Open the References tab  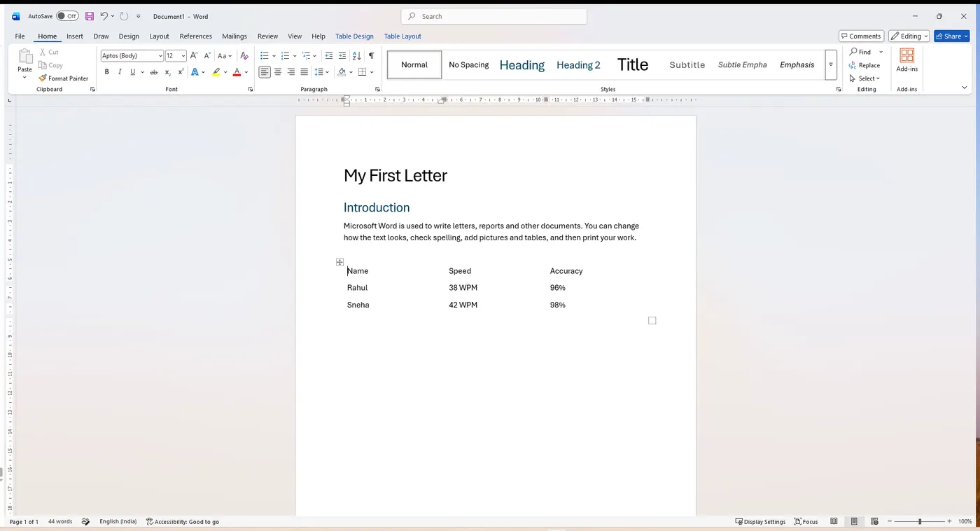click(x=195, y=36)
